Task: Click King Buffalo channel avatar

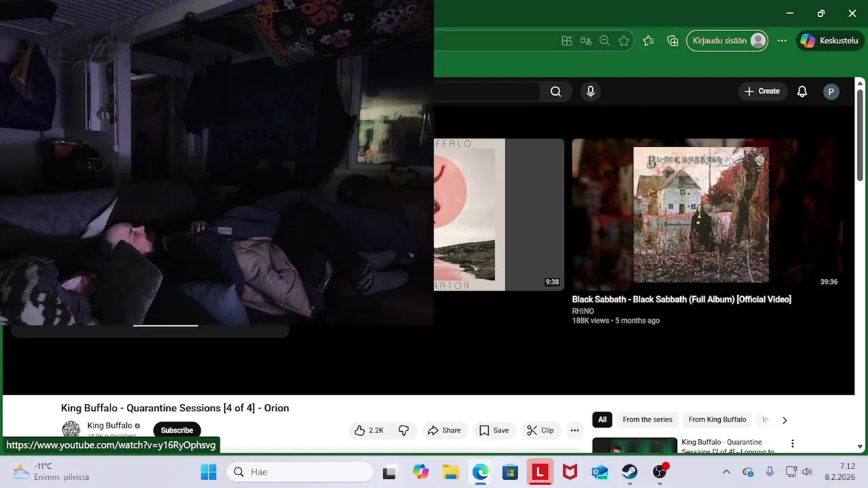Action: tap(71, 430)
